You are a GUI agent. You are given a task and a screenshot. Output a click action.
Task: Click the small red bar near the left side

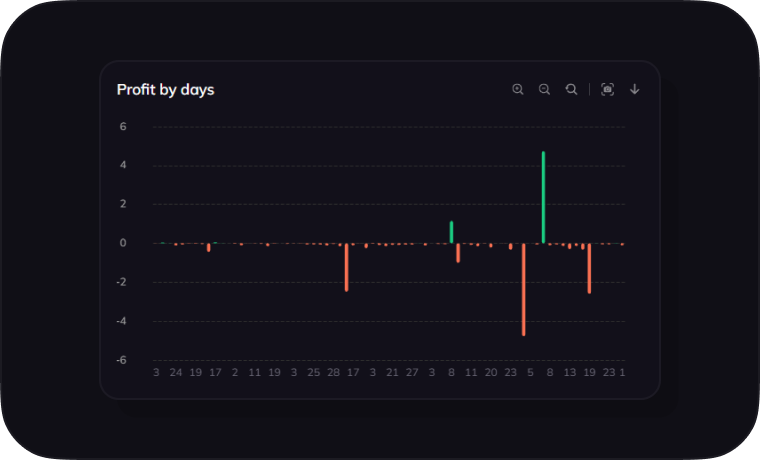pyautogui.click(x=208, y=247)
